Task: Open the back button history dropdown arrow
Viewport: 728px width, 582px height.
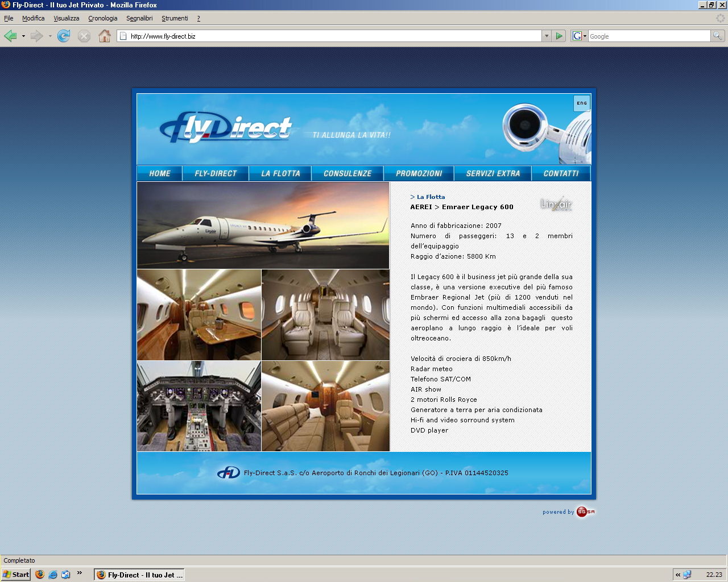Action: 23,36
